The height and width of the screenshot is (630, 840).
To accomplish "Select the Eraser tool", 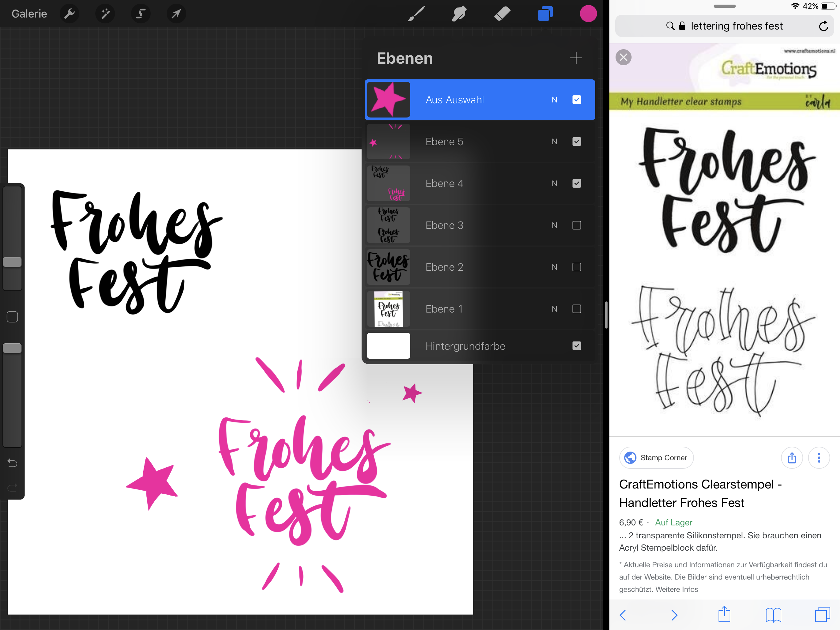I will (x=502, y=14).
